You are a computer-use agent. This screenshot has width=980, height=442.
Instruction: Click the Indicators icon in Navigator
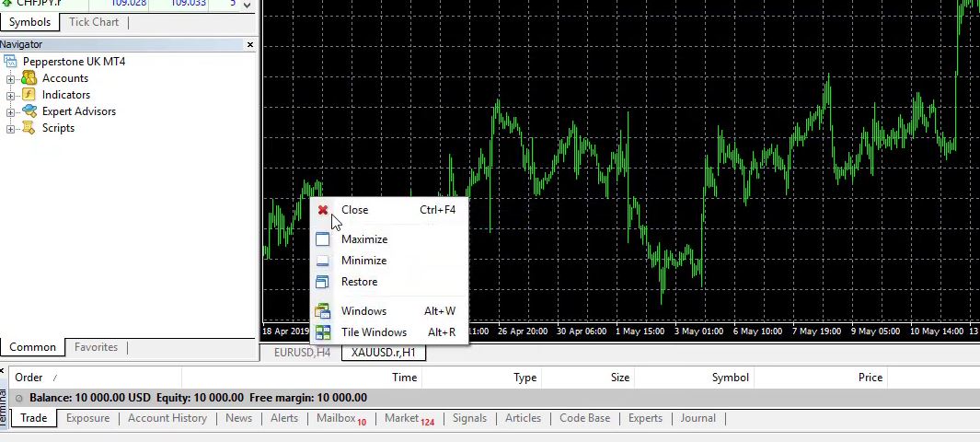(x=29, y=95)
